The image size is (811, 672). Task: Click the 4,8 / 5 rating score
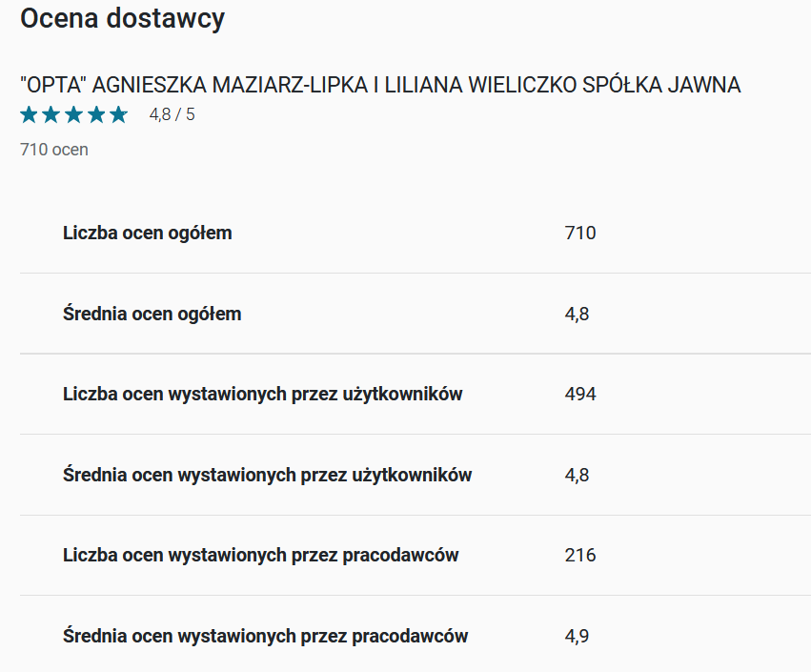(172, 114)
